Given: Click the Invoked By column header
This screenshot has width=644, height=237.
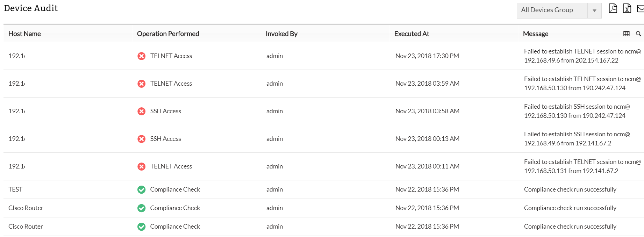Looking at the screenshot, I should coord(281,34).
